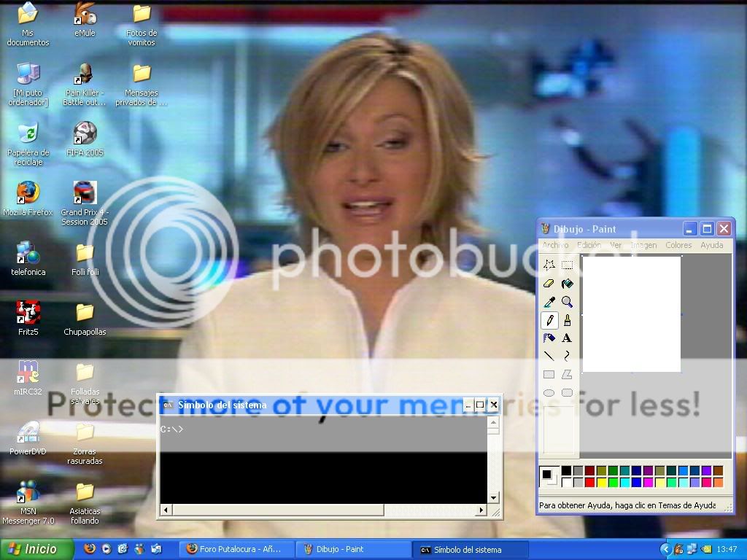The image size is (747, 560).
Task: Click the Mozilla Firefox desktop icon
Action: click(x=28, y=193)
